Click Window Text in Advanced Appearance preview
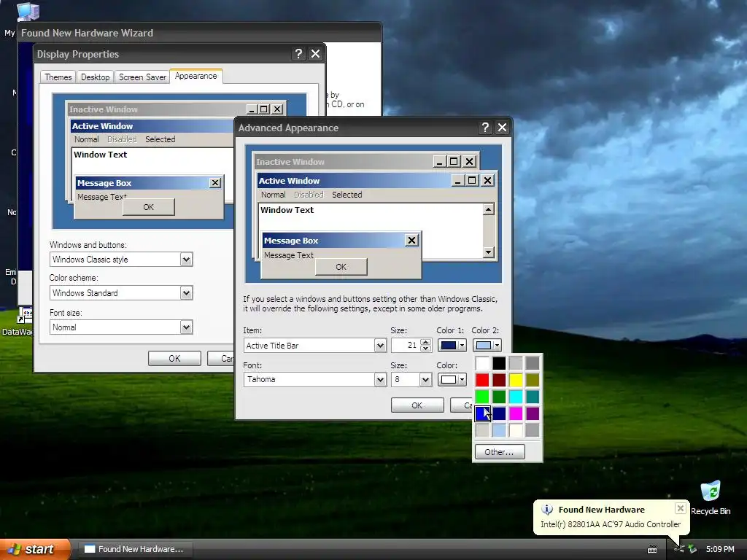The width and height of the screenshot is (747, 560). pyautogui.click(x=287, y=210)
